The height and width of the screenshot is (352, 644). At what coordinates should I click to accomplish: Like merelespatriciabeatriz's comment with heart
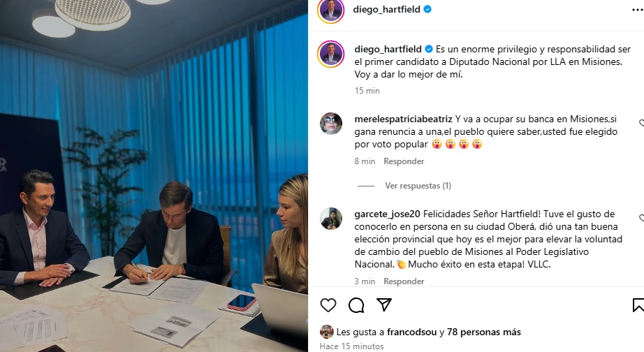coord(641,123)
